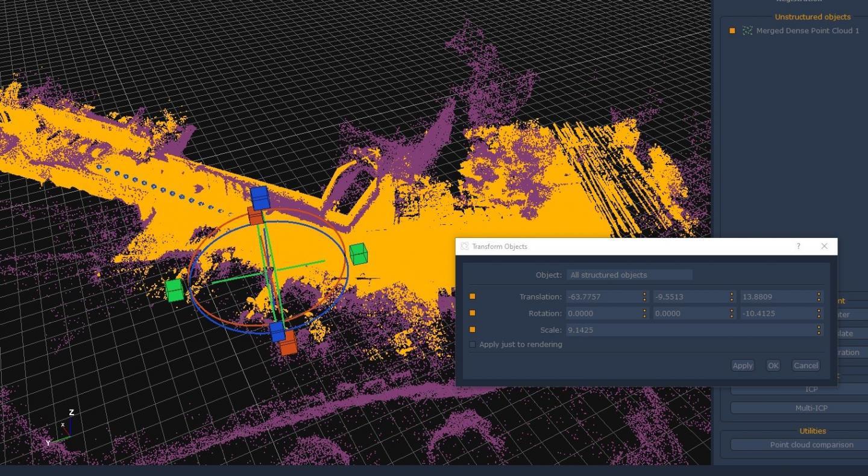This screenshot has height=476, width=868.
Task: Click the Apply button in Transform Objects
Action: (x=743, y=366)
